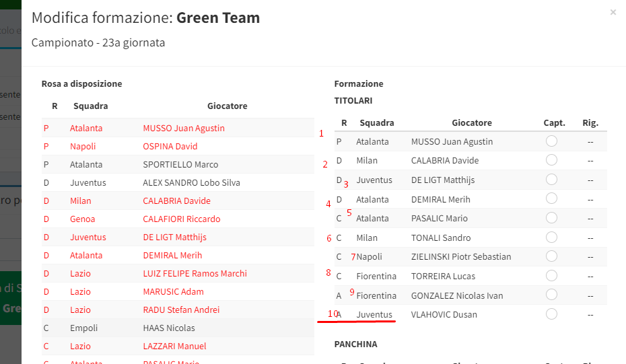The height and width of the screenshot is (364, 626).
Task: Mark DEMIRAL Merih as captain
Action: [x=551, y=199]
